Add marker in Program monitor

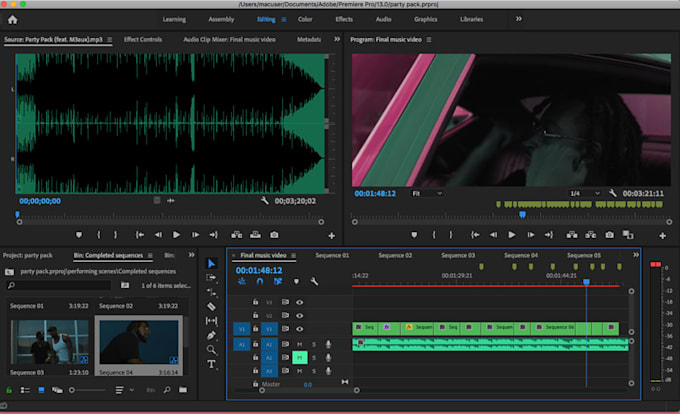point(414,235)
